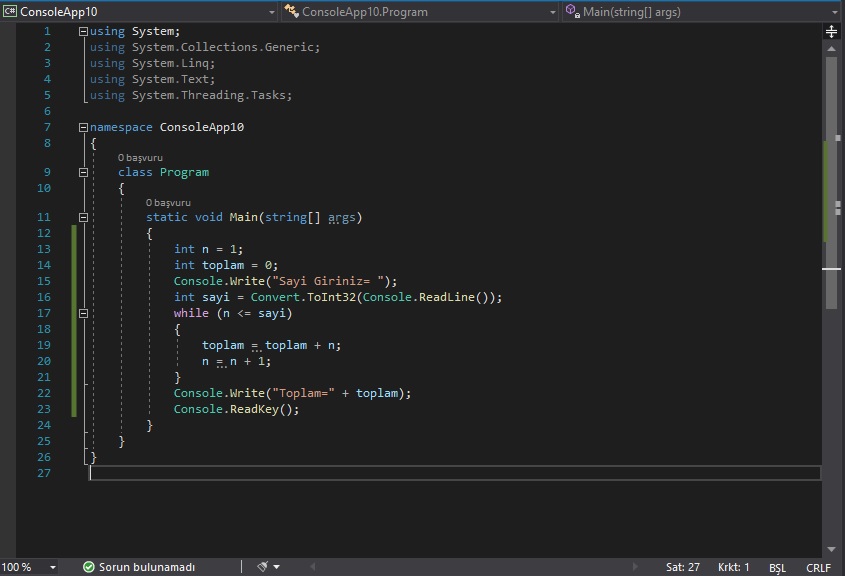The width and height of the screenshot is (845, 576).
Task: Open the code cleanup dropdown arrow
Action: (276, 567)
